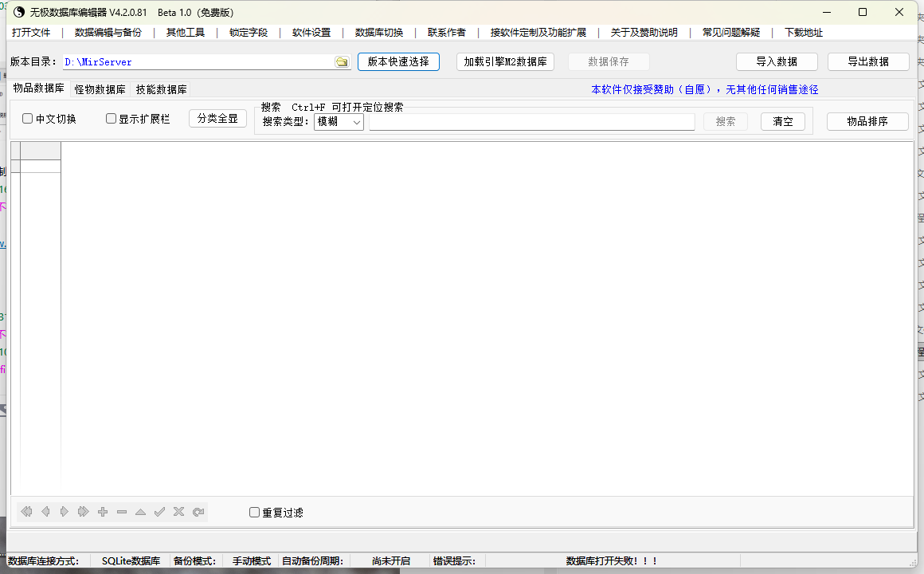Jump to the first record

tap(26, 511)
